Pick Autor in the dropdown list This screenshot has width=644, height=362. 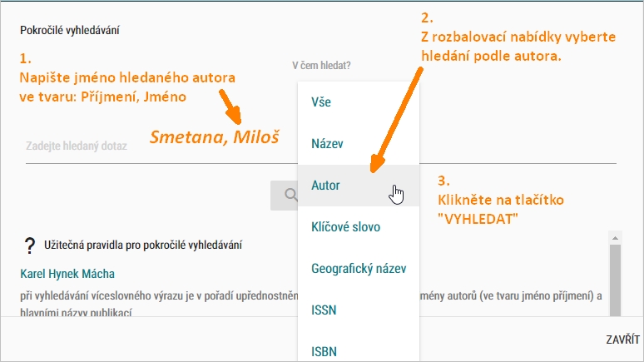(358, 186)
